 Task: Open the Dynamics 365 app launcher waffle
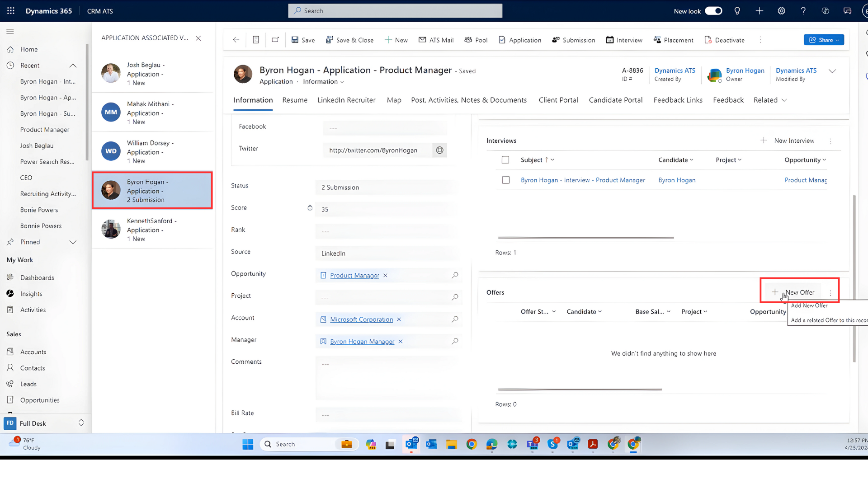pyautogui.click(x=11, y=11)
